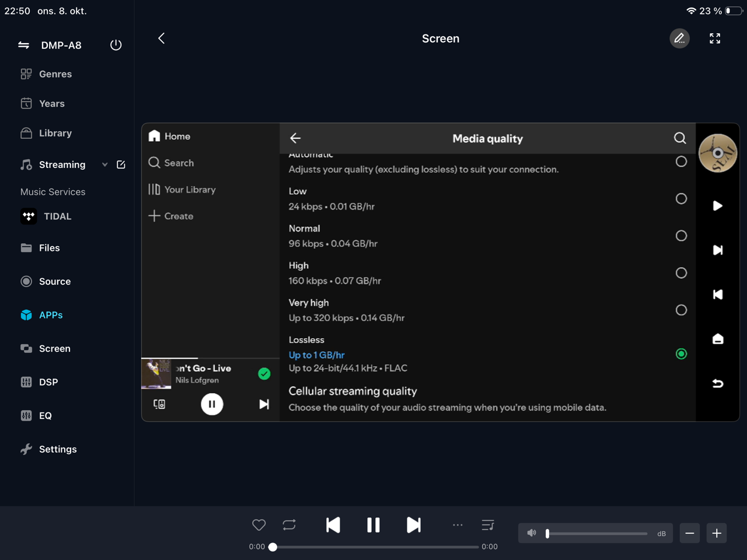Collapse the Streaming section chevron
The height and width of the screenshot is (560, 747).
[105, 165]
